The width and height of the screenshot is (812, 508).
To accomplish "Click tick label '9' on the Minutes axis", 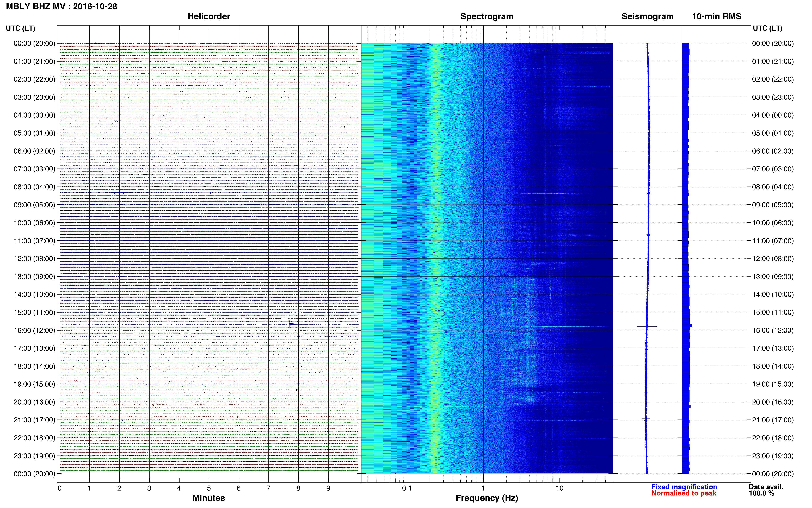I will click(328, 488).
